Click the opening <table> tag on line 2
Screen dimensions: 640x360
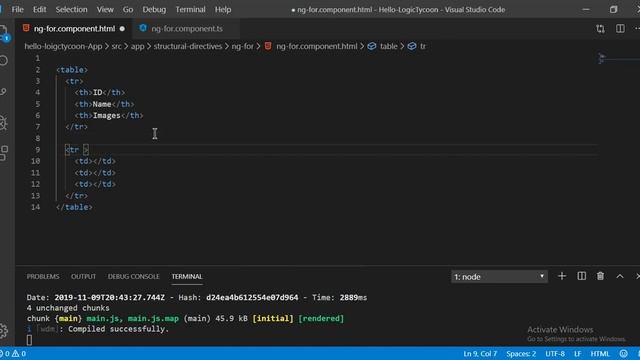coord(72,70)
